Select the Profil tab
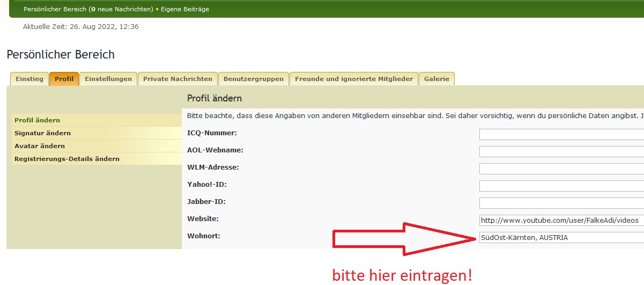Viewport: 644px width, 285px height. pos(64,79)
